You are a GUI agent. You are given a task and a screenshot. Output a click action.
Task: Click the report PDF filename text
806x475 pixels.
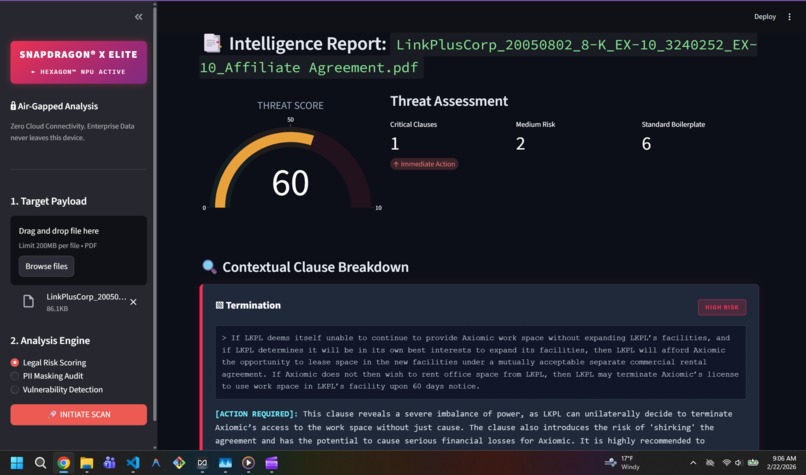click(x=478, y=56)
